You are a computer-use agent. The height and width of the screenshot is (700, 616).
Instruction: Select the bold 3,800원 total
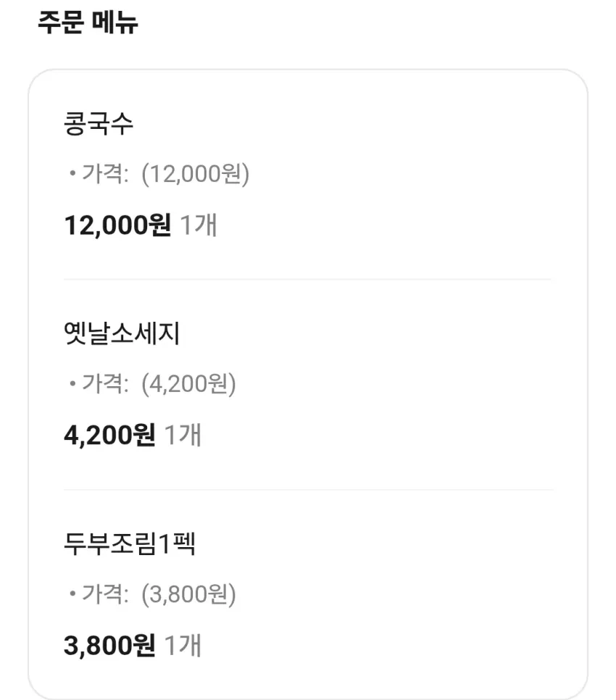tap(110, 646)
